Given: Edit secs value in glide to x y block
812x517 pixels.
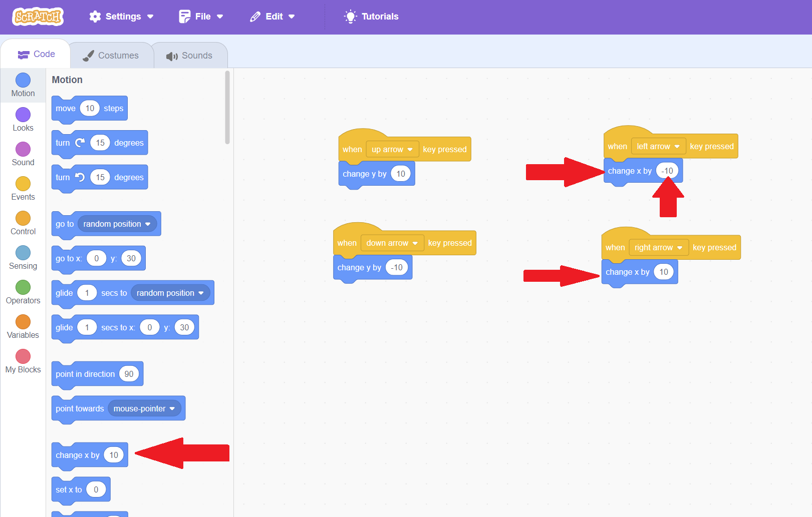Looking at the screenshot, I should 87,327.
